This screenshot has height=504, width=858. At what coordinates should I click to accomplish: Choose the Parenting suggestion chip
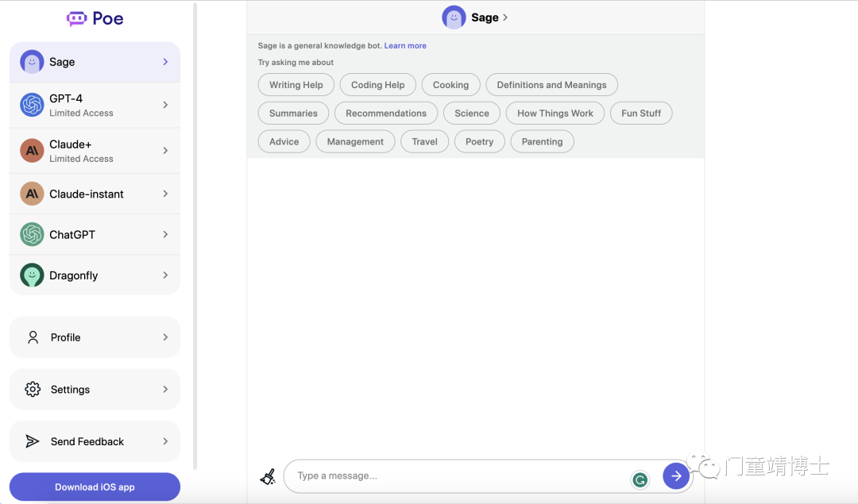[x=542, y=141]
